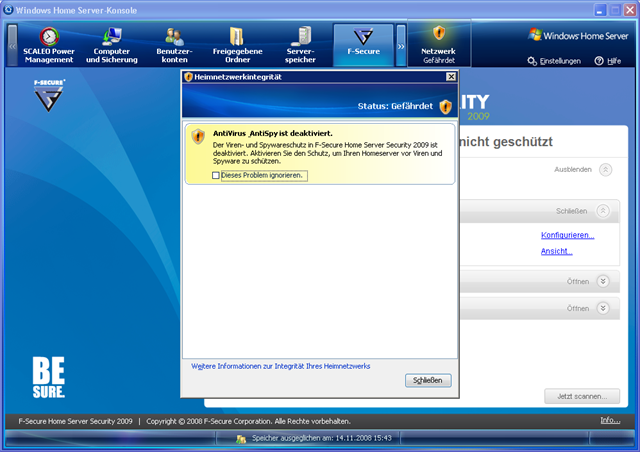Open Freigegebene Ordner tab
640x452 pixels.
237,45
